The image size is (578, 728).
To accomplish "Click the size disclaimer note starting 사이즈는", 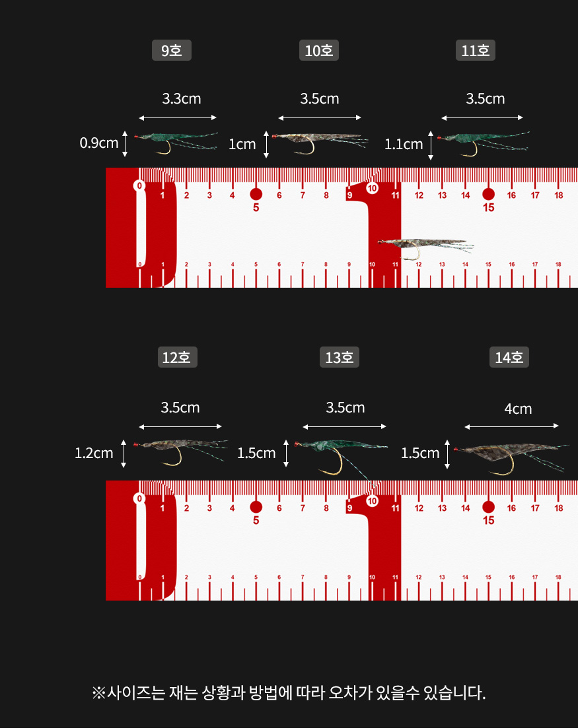I will pyautogui.click(x=289, y=693).
